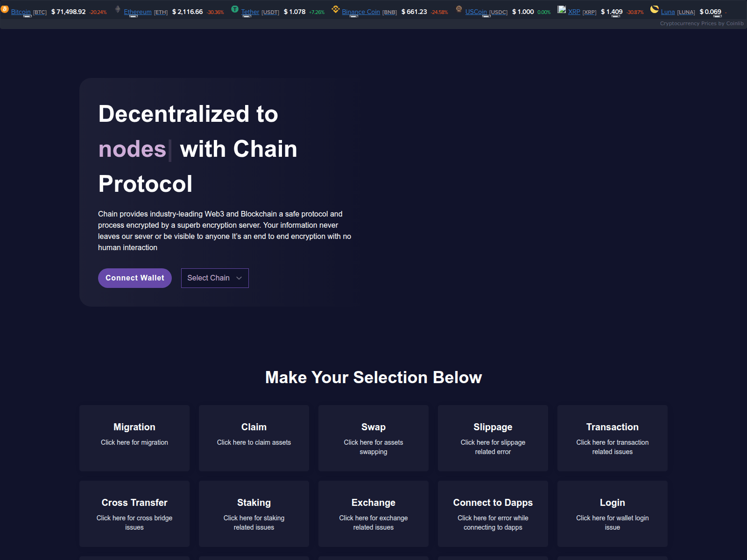
Task: Open the Connect to Dapps card
Action: [x=493, y=513]
